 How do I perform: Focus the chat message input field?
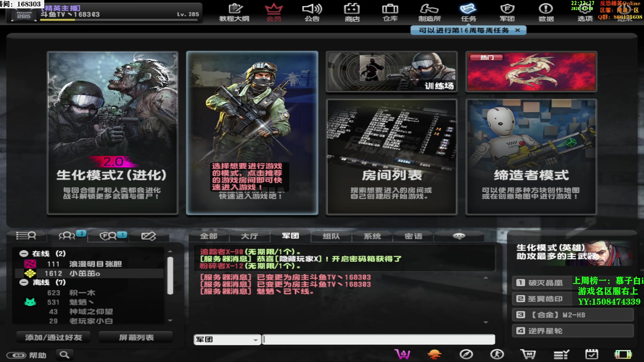click(x=378, y=340)
